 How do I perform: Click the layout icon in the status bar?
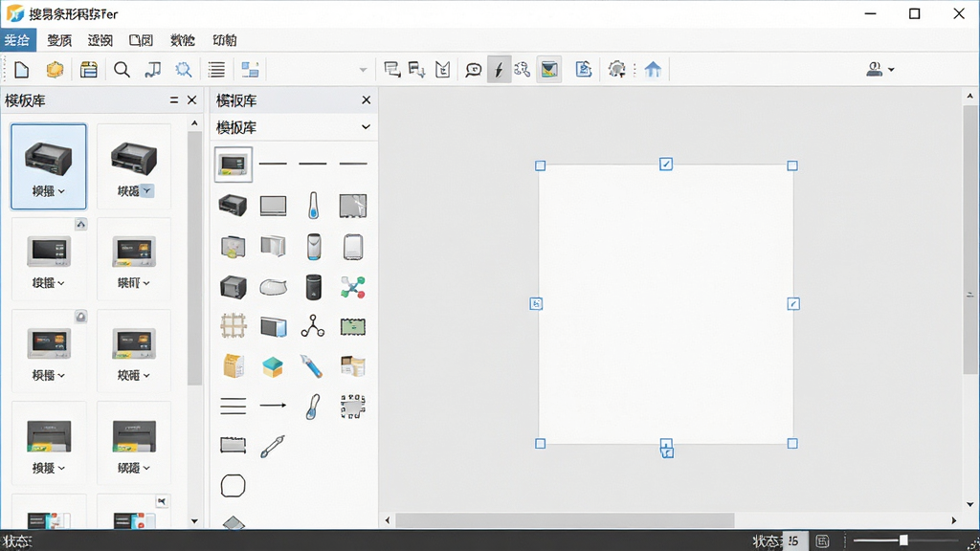(822, 541)
